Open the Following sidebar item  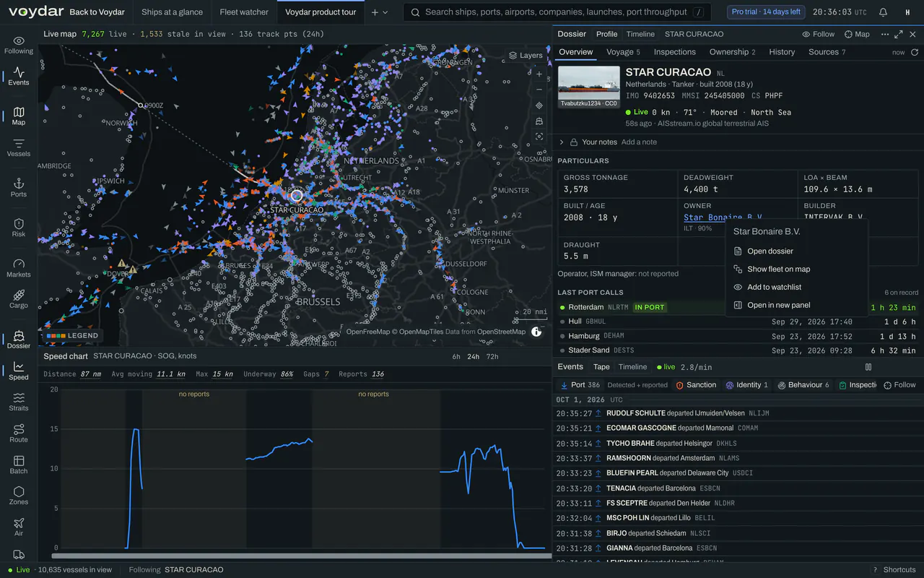coord(19,45)
